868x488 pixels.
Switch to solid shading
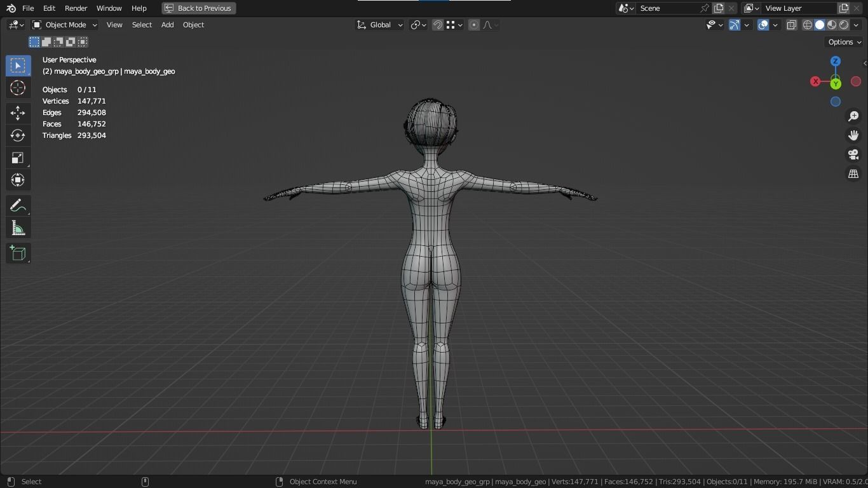820,25
